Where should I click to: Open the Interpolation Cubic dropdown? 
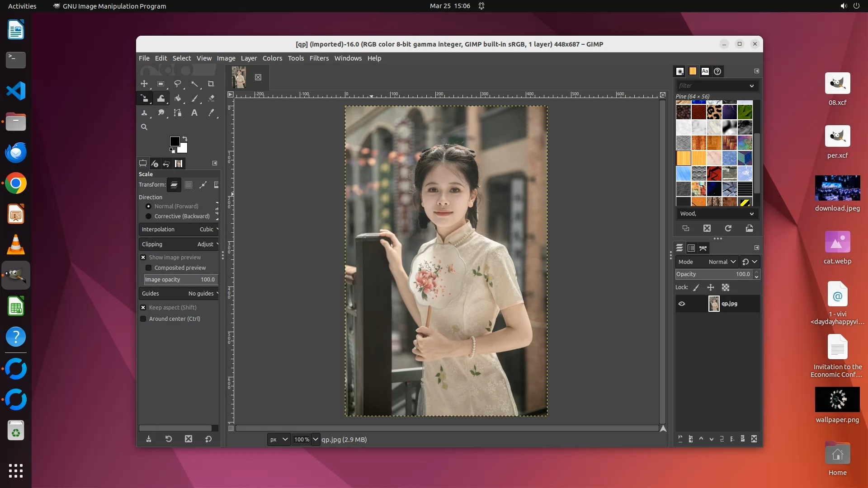click(179, 230)
